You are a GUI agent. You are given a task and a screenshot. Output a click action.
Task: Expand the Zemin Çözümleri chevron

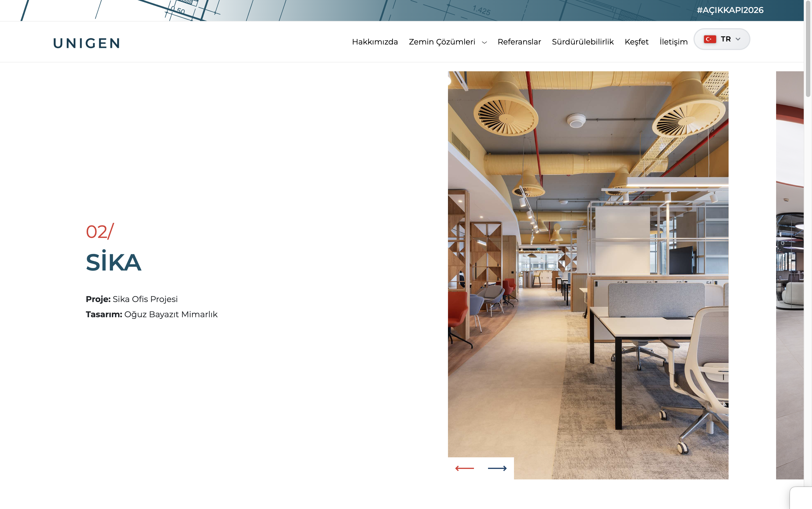[484, 43]
